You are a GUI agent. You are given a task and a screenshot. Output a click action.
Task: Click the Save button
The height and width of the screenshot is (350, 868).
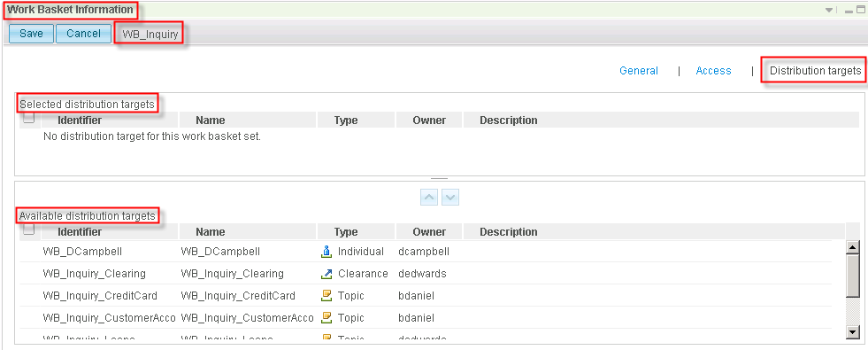[31, 34]
